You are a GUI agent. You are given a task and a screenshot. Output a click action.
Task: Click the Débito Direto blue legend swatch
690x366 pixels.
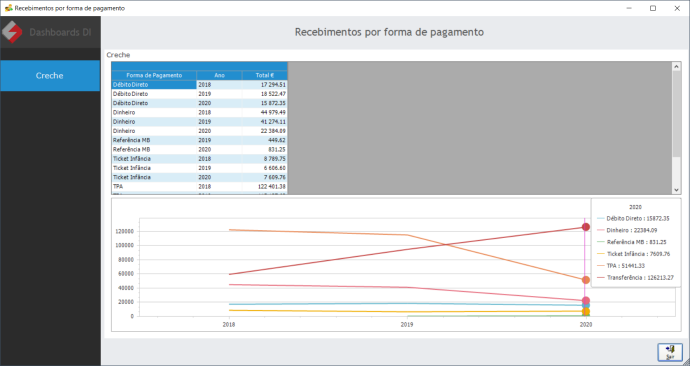[x=601, y=219]
